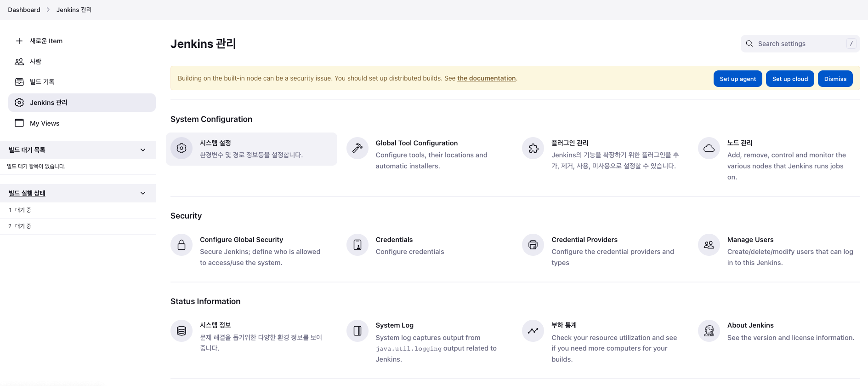Open Manage Users title link
The height and width of the screenshot is (386, 868).
pyautogui.click(x=750, y=240)
